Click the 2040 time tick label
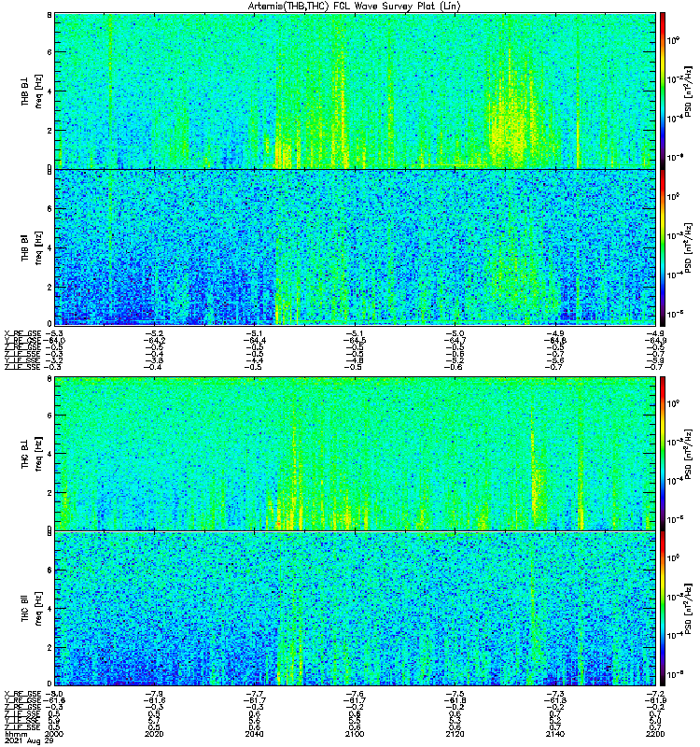Viewport: 700px width, 747px height. (254, 734)
